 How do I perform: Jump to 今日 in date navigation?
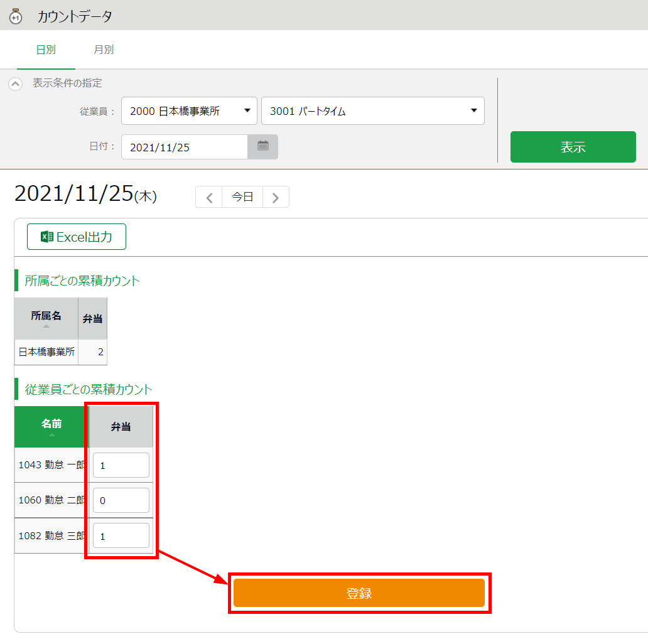[x=242, y=197]
